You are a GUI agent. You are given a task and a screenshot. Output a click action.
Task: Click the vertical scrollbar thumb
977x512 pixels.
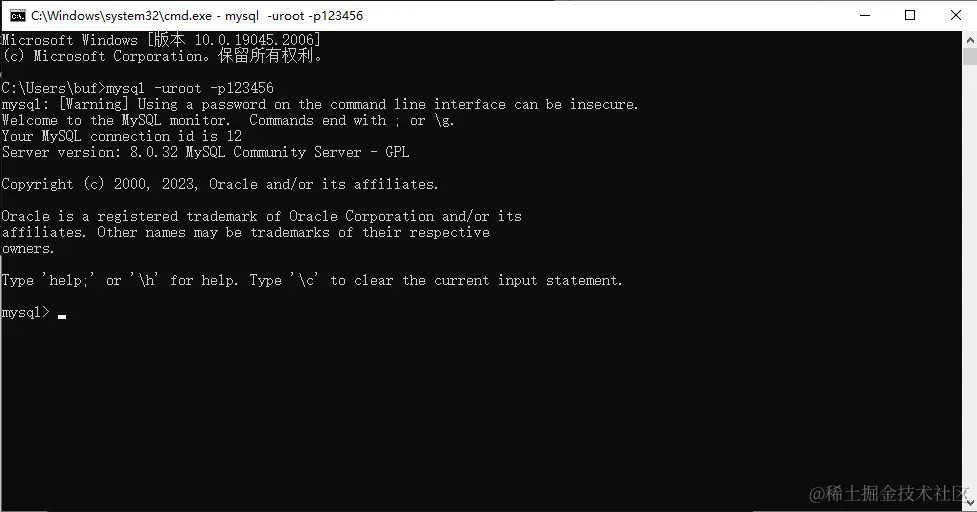point(970,56)
